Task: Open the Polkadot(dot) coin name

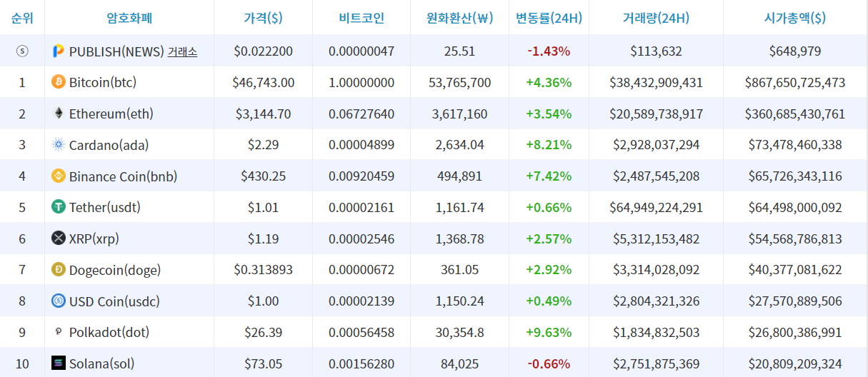Action: pyautogui.click(x=109, y=332)
